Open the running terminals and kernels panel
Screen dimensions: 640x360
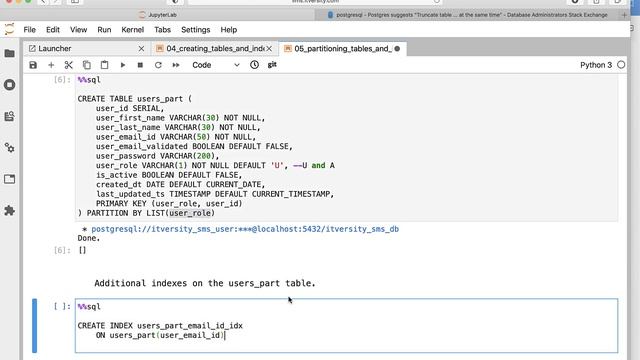(9, 85)
